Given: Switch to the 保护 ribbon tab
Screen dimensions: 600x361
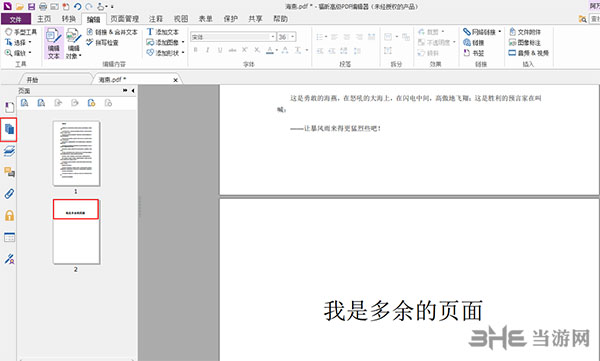Looking at the screenshot, I should [230, 19].
